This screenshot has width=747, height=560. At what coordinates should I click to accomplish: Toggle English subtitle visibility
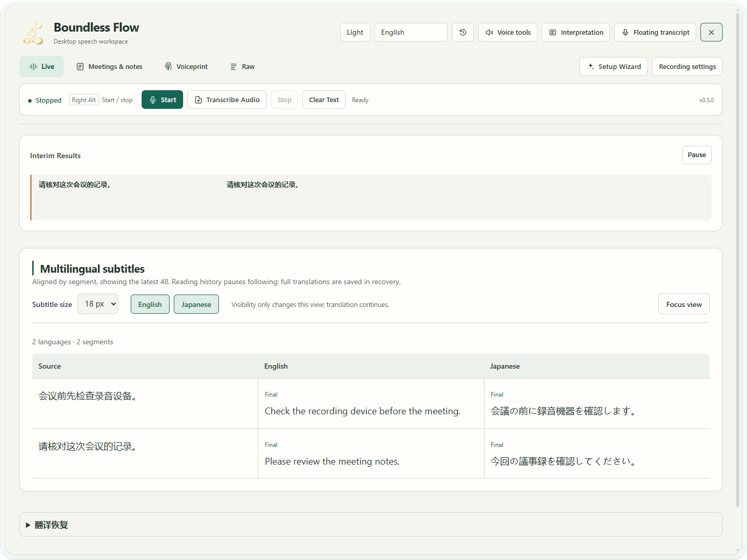(x=150, y=304)
